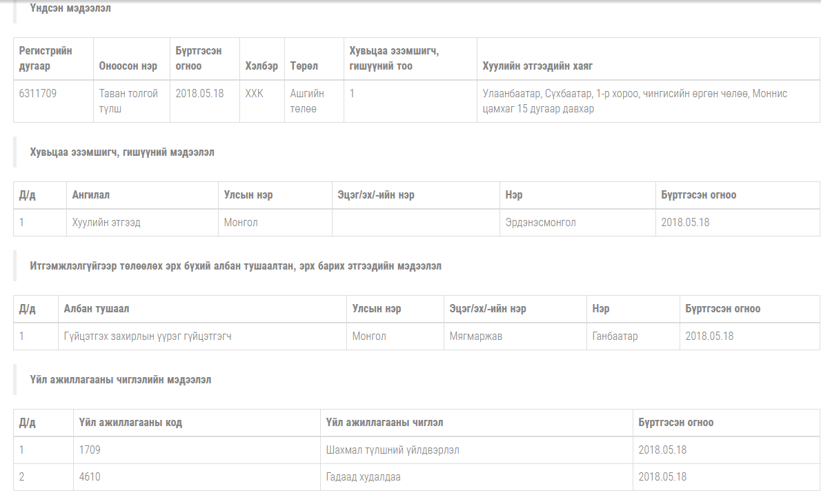Select registration number 6311709 cell
The image size is (821, 504).
38,94
